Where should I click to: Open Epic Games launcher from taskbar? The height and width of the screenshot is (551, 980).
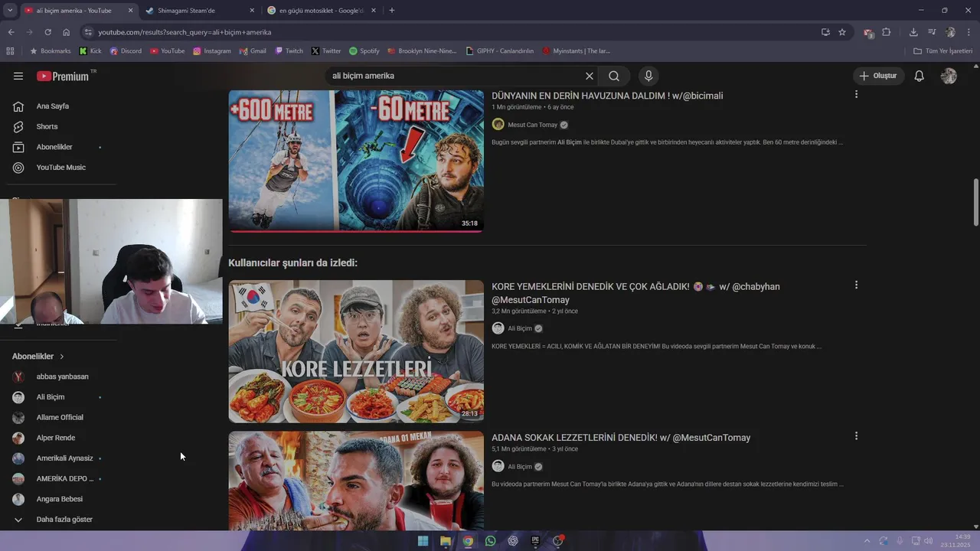click(535, 541)
